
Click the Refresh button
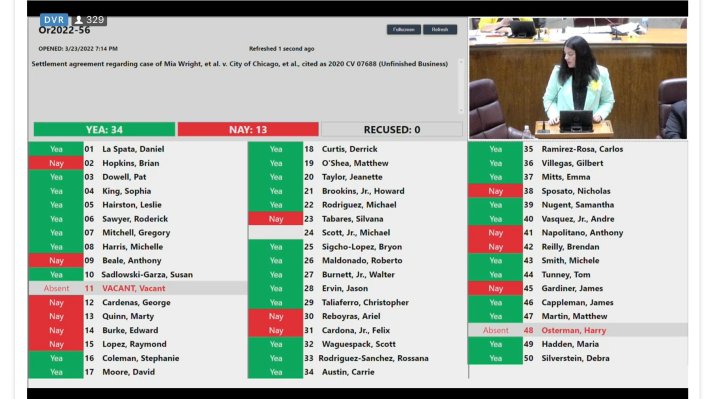click(440, 29)
